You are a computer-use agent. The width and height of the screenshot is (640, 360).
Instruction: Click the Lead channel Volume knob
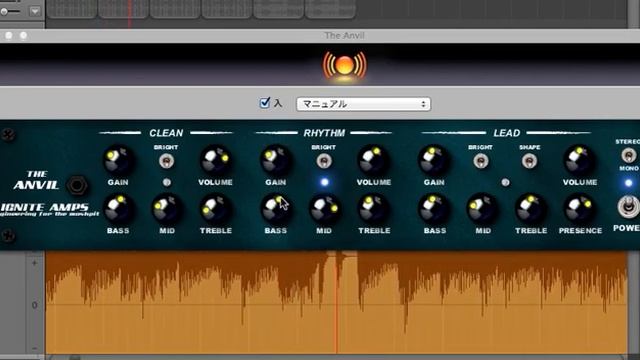[580, 160]
